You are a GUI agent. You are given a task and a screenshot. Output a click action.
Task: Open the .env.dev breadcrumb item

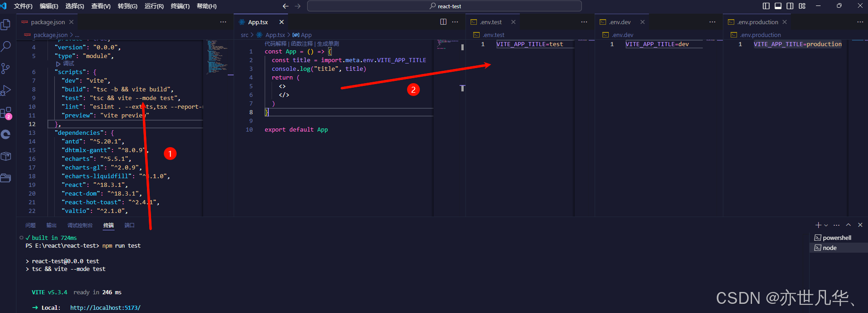point(618,35)
